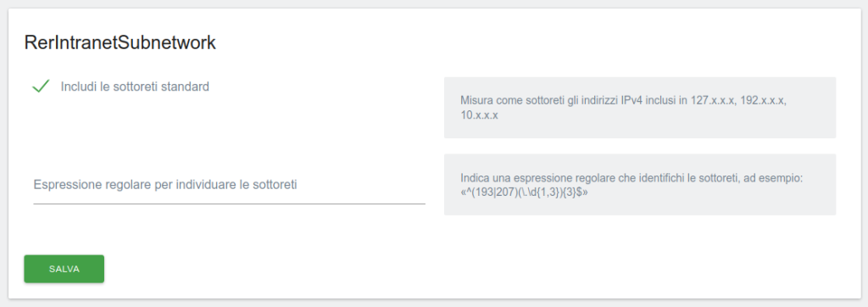Focus the Espressione regolare input field

pos(229,185)
